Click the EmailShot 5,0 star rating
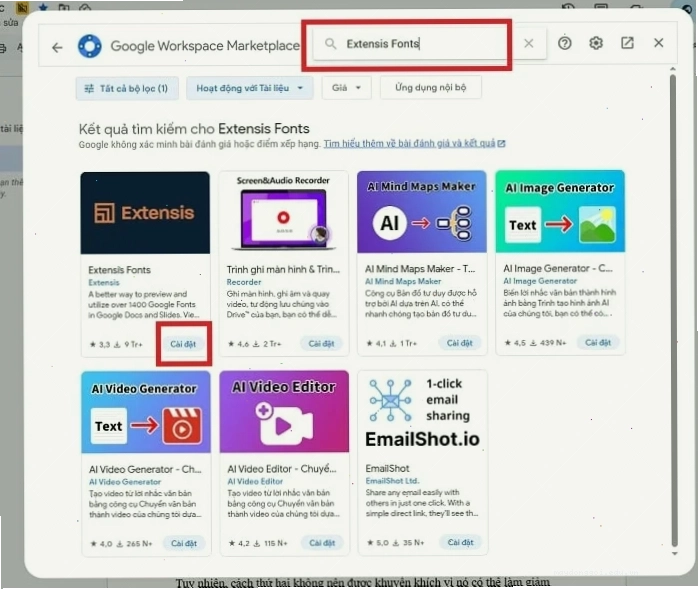This screenshot has height=589, width=698. click(377, 543)
